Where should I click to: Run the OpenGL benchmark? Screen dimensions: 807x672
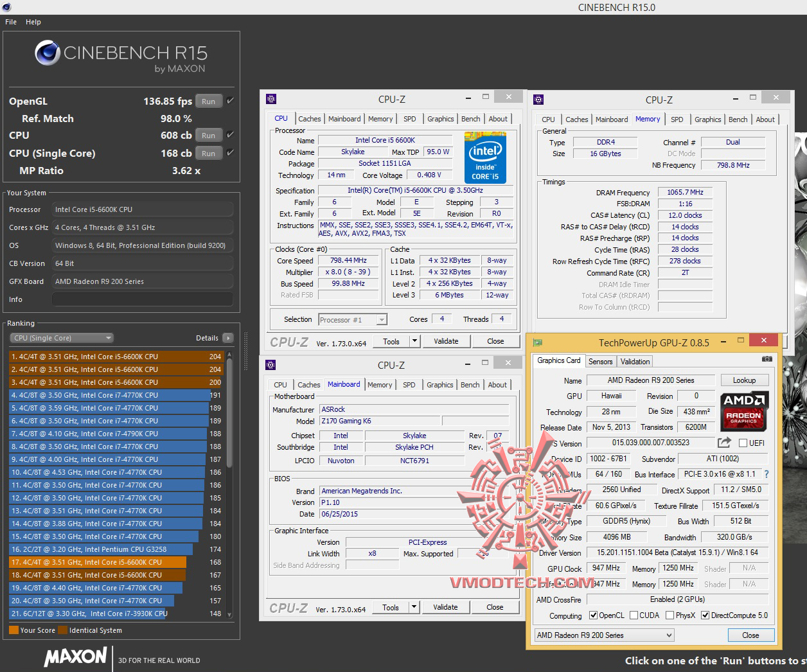(x=209, y=101)
